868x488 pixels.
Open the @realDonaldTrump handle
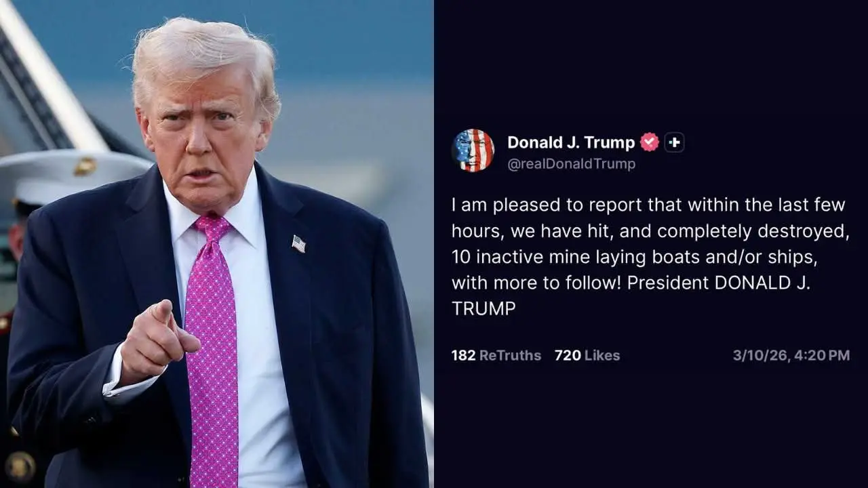click(571, 164)
